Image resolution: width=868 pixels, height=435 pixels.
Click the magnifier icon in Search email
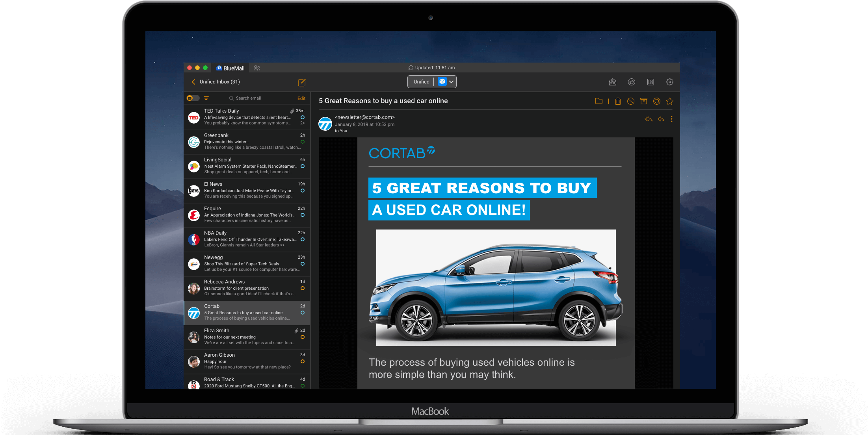[x=231, y=98]
